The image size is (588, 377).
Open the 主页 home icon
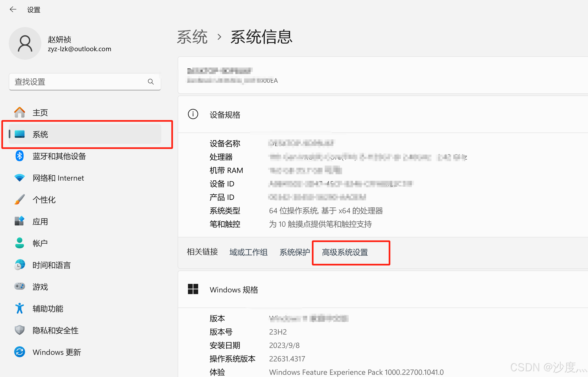click(20, 113)
